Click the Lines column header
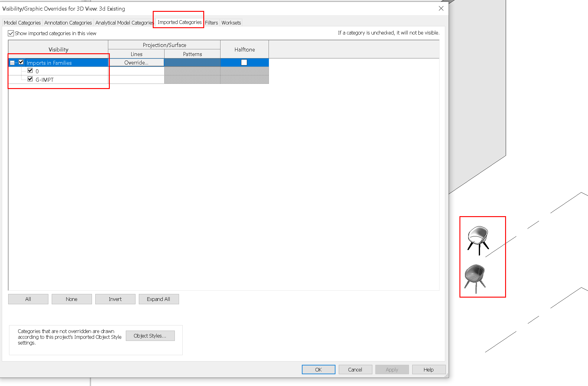Viewport: 588px width, 386px height. [x=136, y=54]
